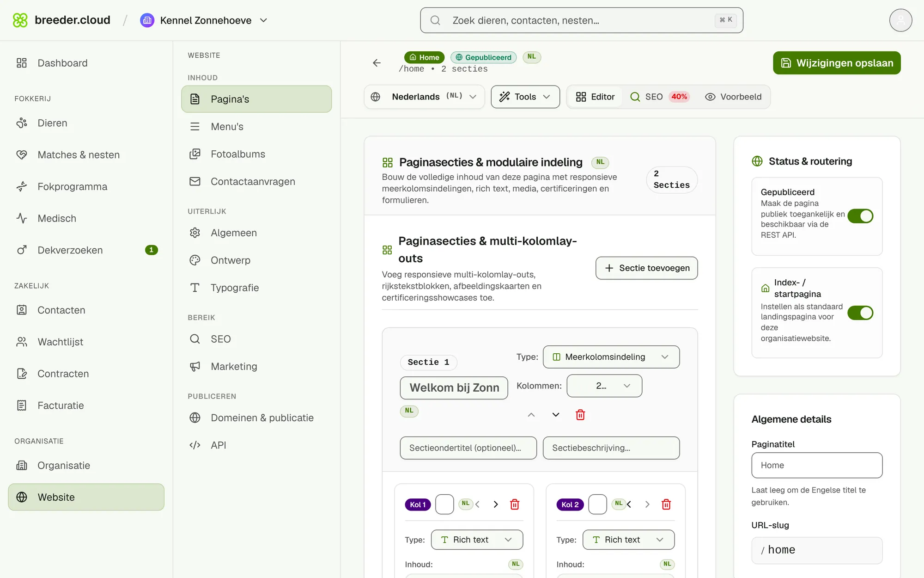
Task: Click the search field Zoek dieren, contacten
Action: [x=581, y=20]
